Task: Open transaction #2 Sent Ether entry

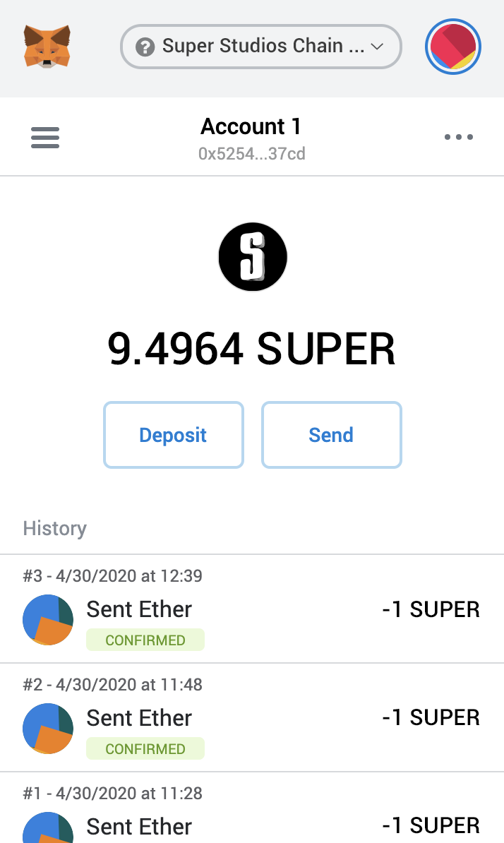Action: pos(139,717)
